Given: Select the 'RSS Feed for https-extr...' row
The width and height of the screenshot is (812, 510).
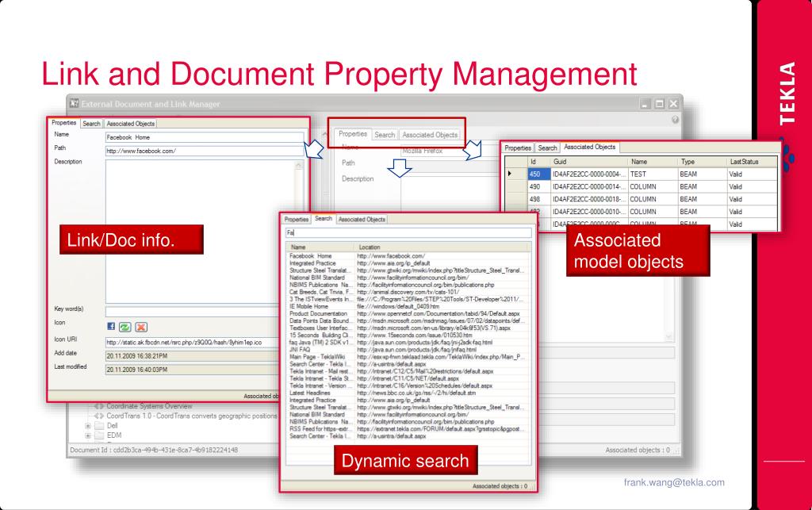Looking at the screenshot, I should pyautogui.click(x=408, y=429).
